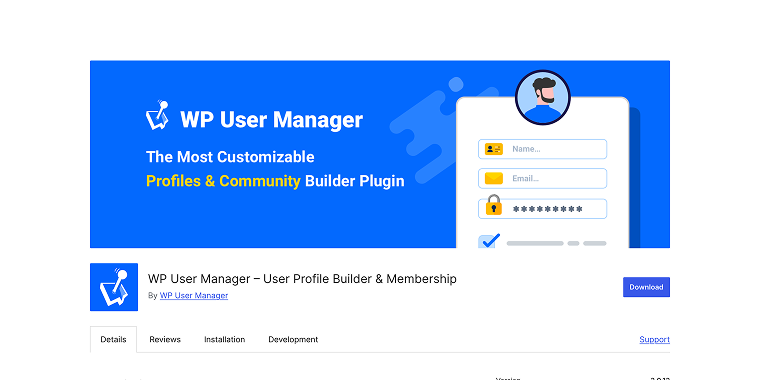Switch to the Reviews tab
This screenshot has width=760, height=380.
165,339
